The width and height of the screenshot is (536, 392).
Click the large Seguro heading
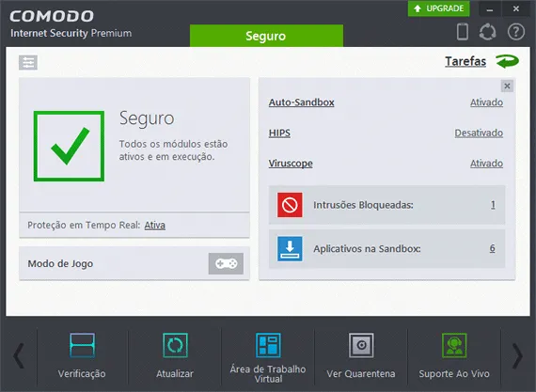click(147, 119)
